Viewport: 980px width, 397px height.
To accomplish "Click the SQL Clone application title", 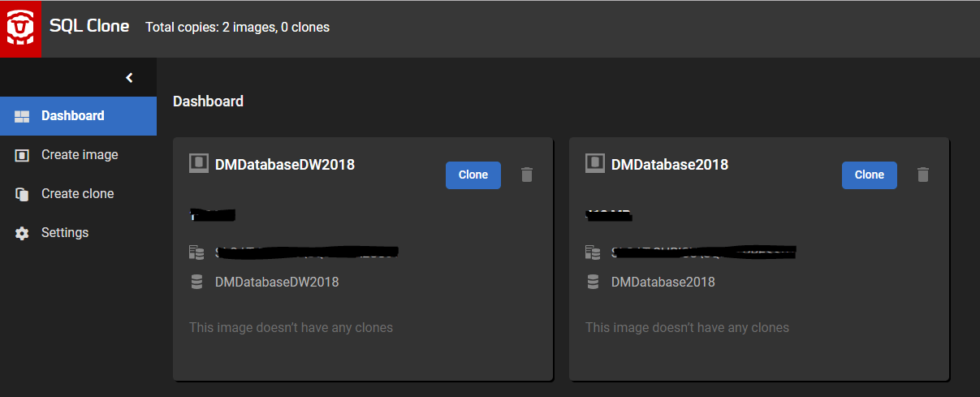I will coord(89,26).
